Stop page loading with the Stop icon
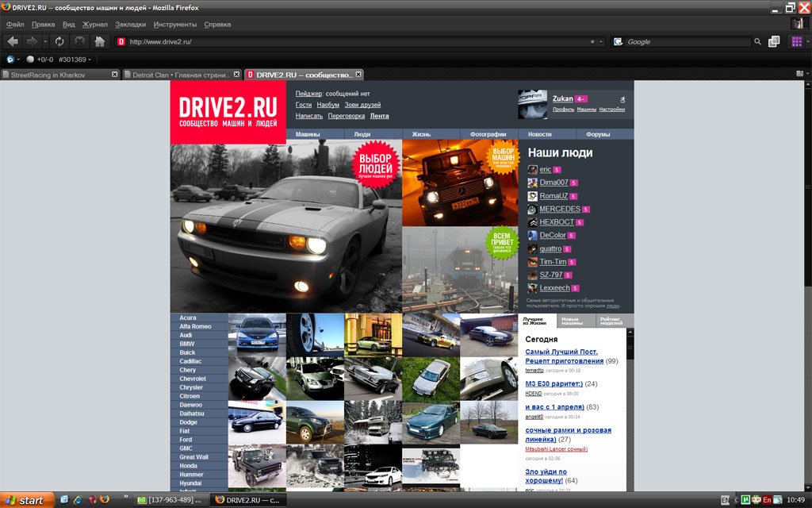Image resolution: width=812 pixels, height=508 pixels. click(x=79, y=41)
